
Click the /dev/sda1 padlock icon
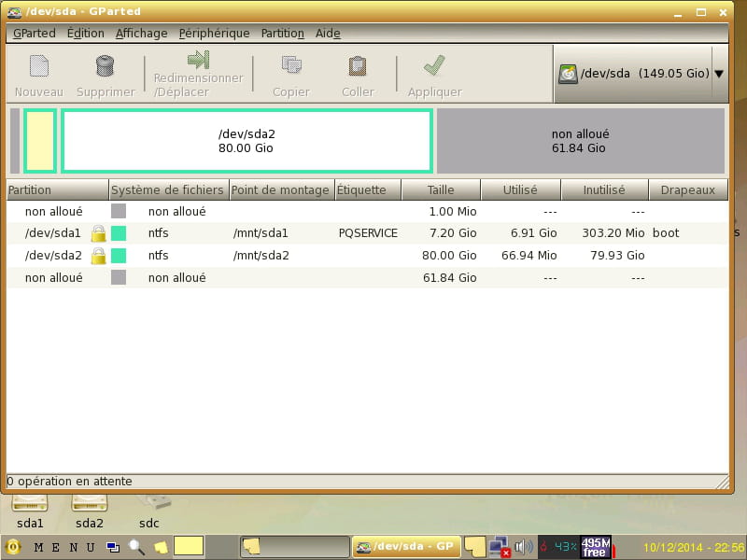(99, 233)
